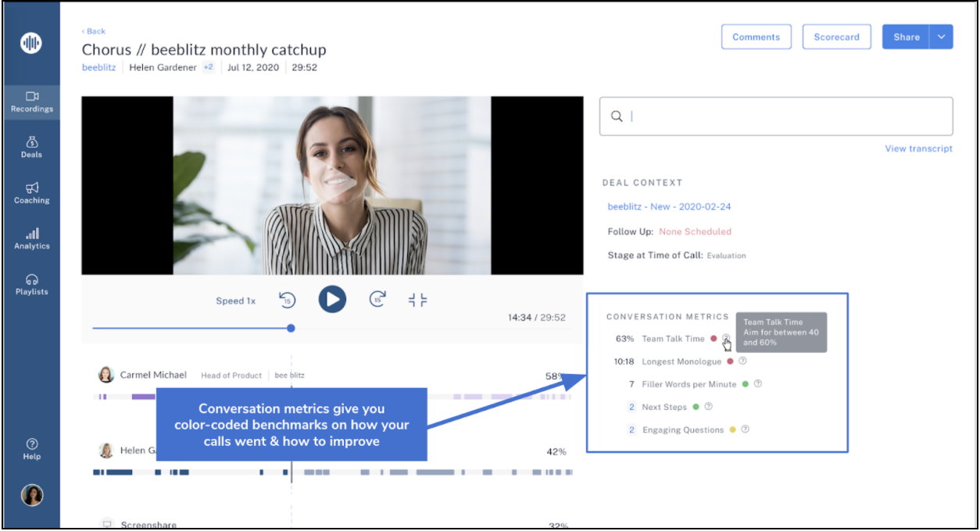The image size is (980, 531).
Task: Open the Analytics section
Action: pos(31,239)
